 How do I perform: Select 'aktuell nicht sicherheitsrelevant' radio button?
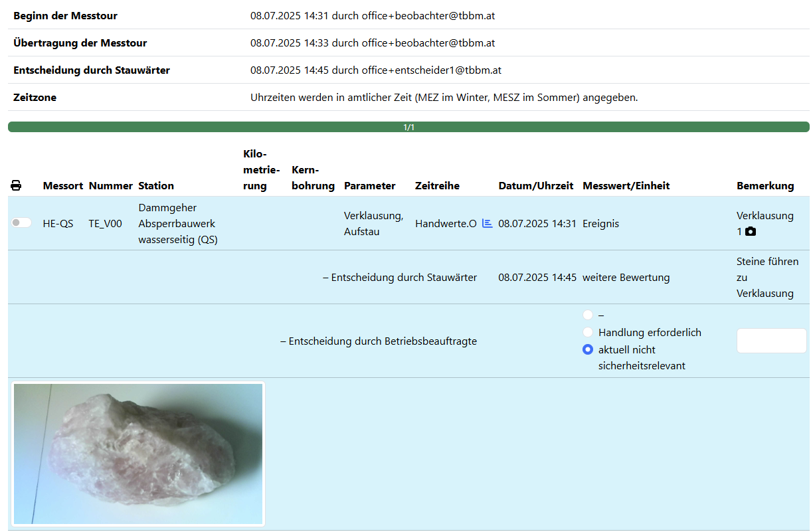pos(588,349)
